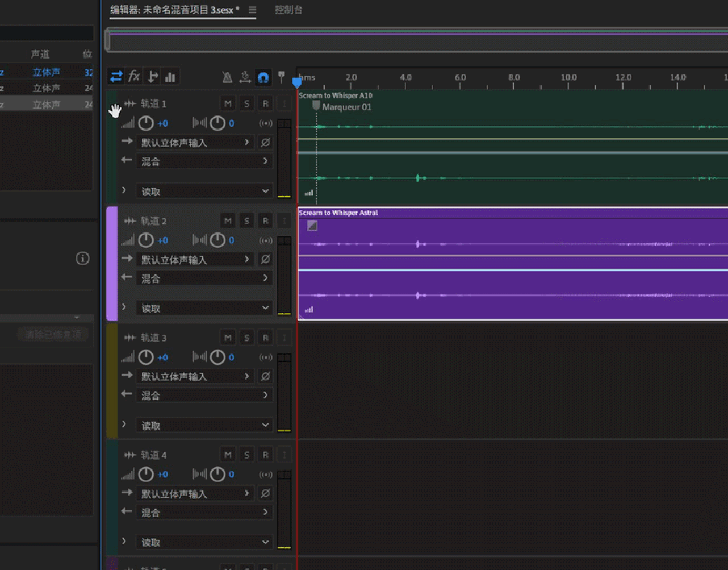This screenshot has width=728, height=570.
Task: Open 读取 automation dropdown on 轨道 1
Action: (204, 192)
